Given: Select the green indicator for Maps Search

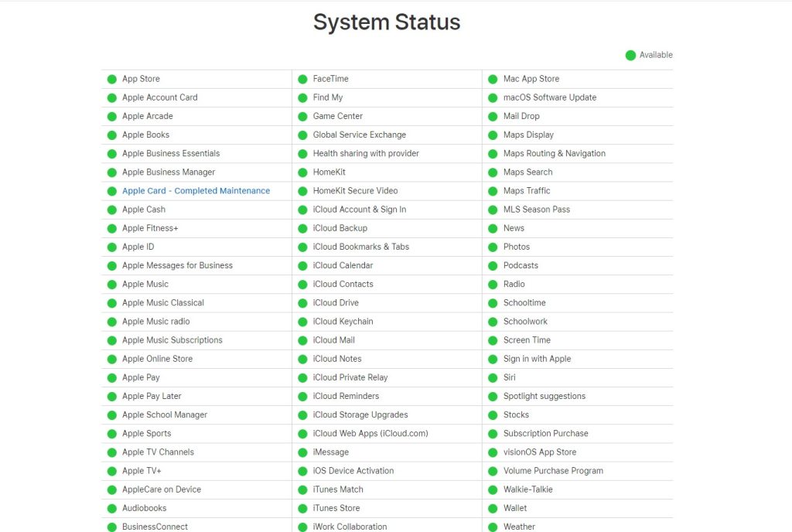Looking at the screenshot, I should click(493, 172).
